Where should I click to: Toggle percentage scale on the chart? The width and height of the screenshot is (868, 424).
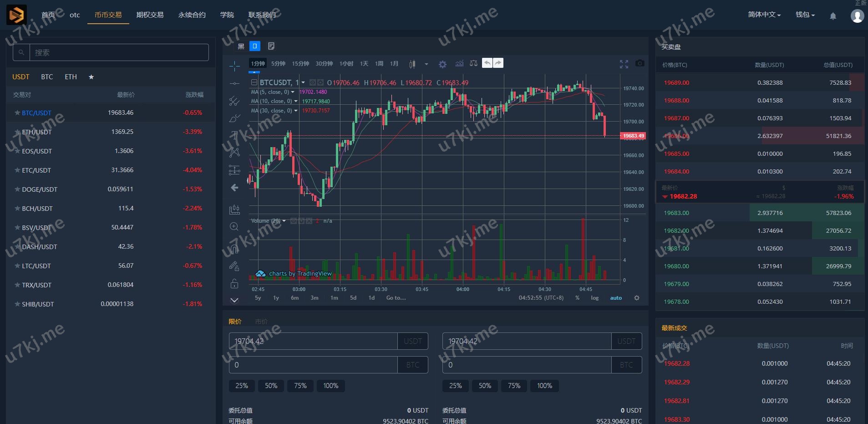click(577, 298)
